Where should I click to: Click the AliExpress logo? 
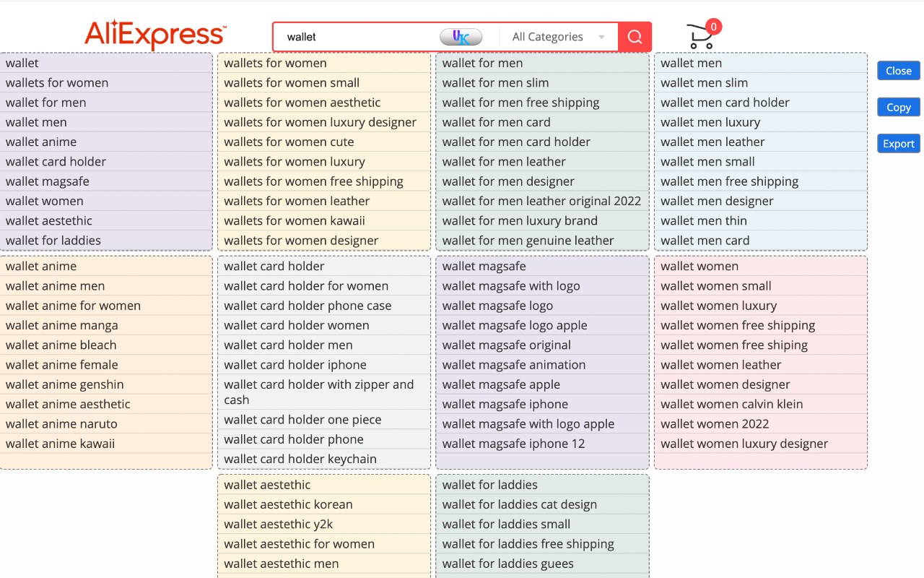tap(155, 35)
